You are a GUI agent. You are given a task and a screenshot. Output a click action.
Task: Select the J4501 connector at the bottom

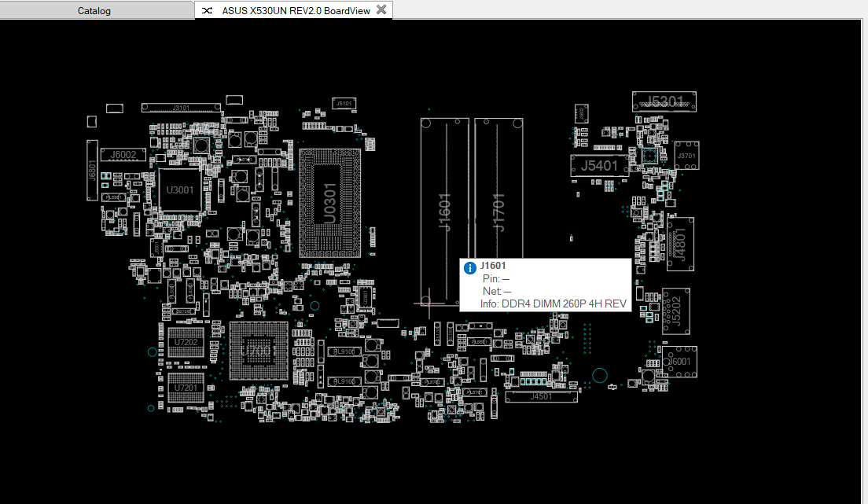click(x=541, y=397)
